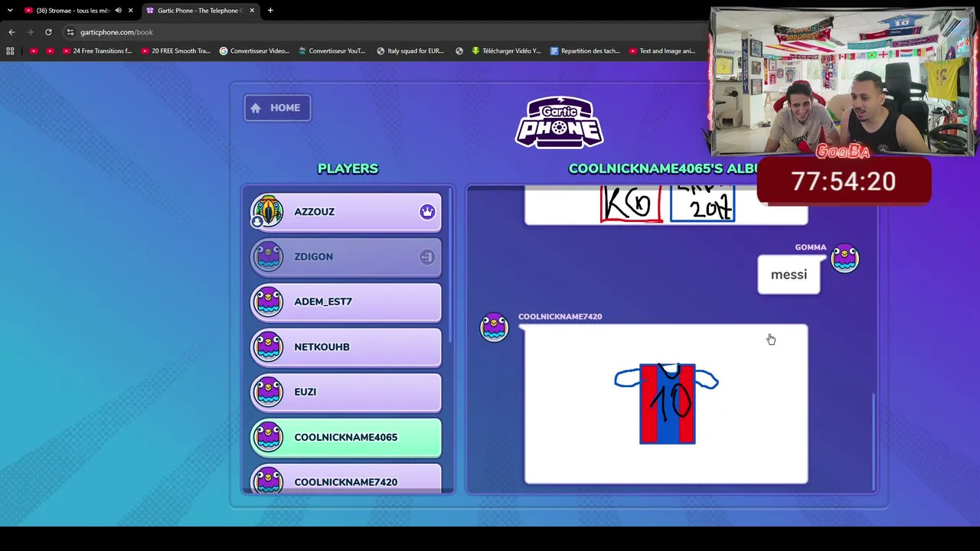Open the tab search dropdown
Screen dimensions: 980x551
coord(10,11)
